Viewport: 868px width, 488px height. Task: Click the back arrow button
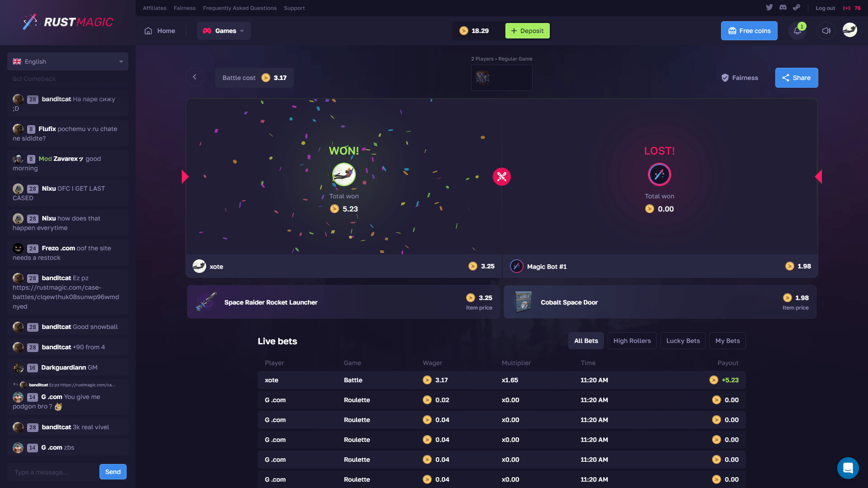195,77
